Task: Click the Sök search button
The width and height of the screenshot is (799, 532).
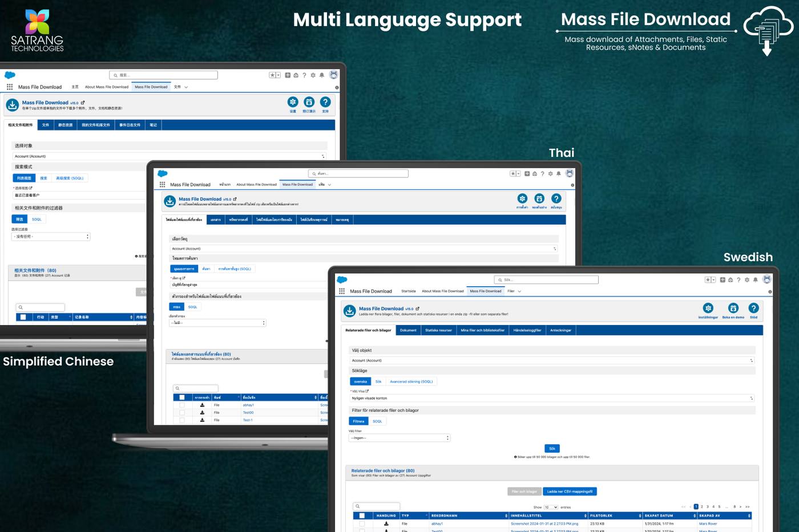Action: coord(551,448)
